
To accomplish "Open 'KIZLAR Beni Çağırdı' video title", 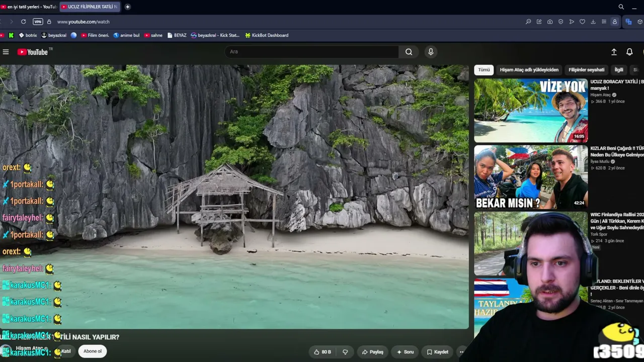I will coord(617,151).
